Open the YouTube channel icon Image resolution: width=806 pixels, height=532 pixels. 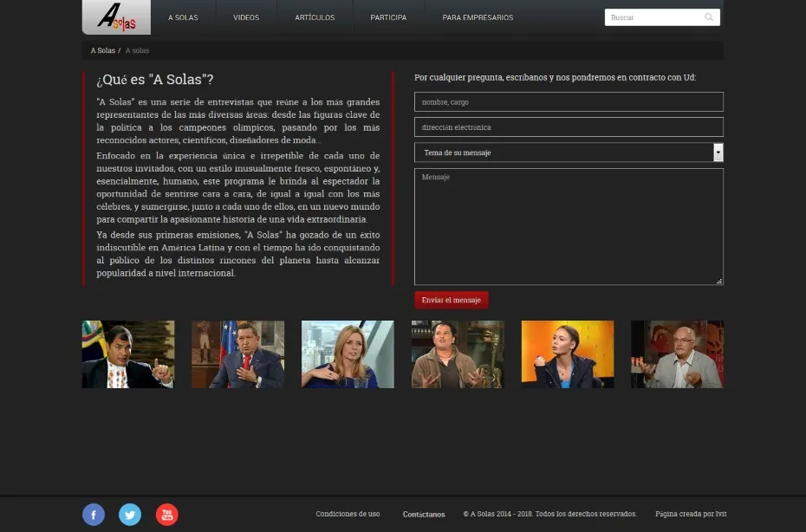coord(166,515)
